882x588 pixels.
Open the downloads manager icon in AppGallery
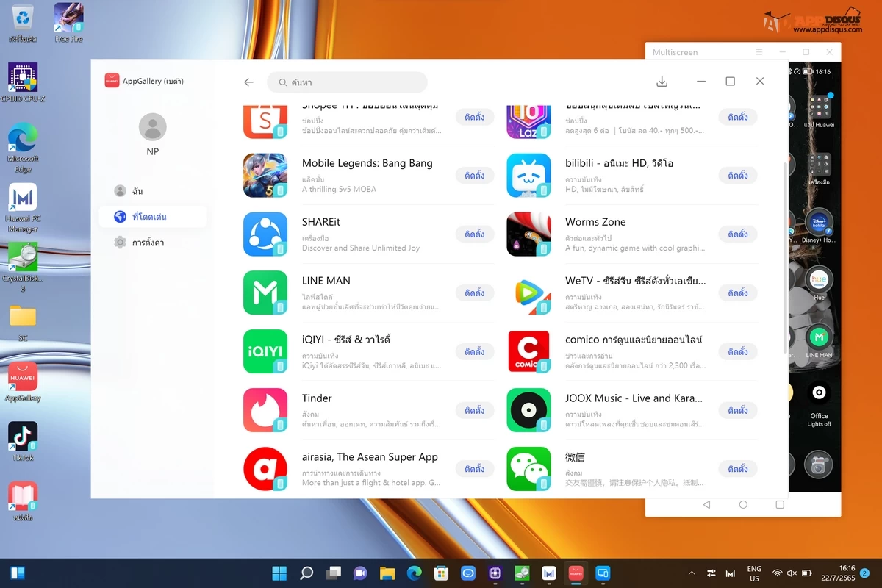click(661, 82)
